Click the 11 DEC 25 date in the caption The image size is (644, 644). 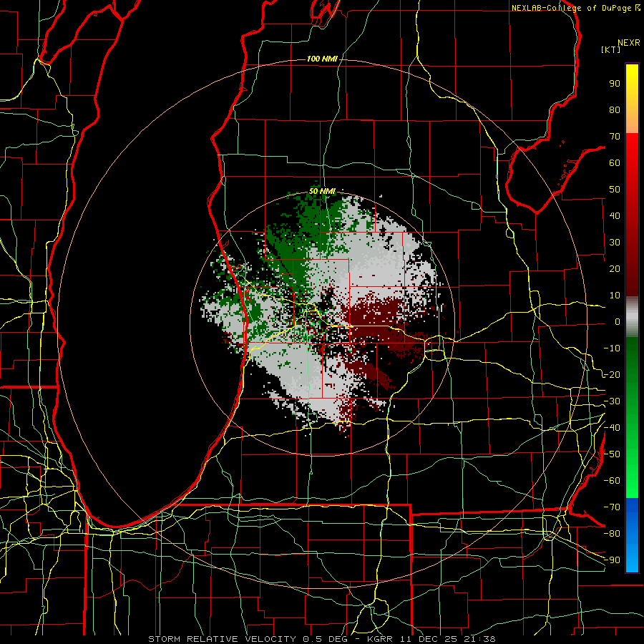pos(428,639)
